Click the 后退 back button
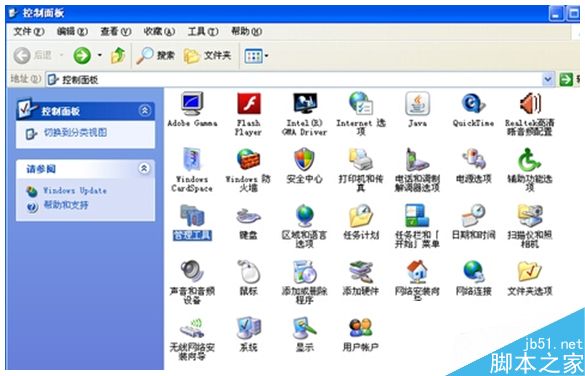 (x=32, y=56)
